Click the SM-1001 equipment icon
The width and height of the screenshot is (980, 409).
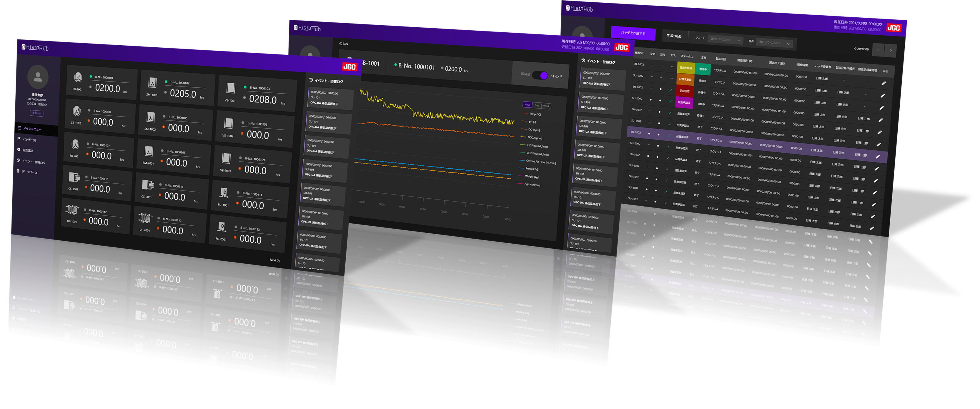pyautogui.click(x=152, y=83)
